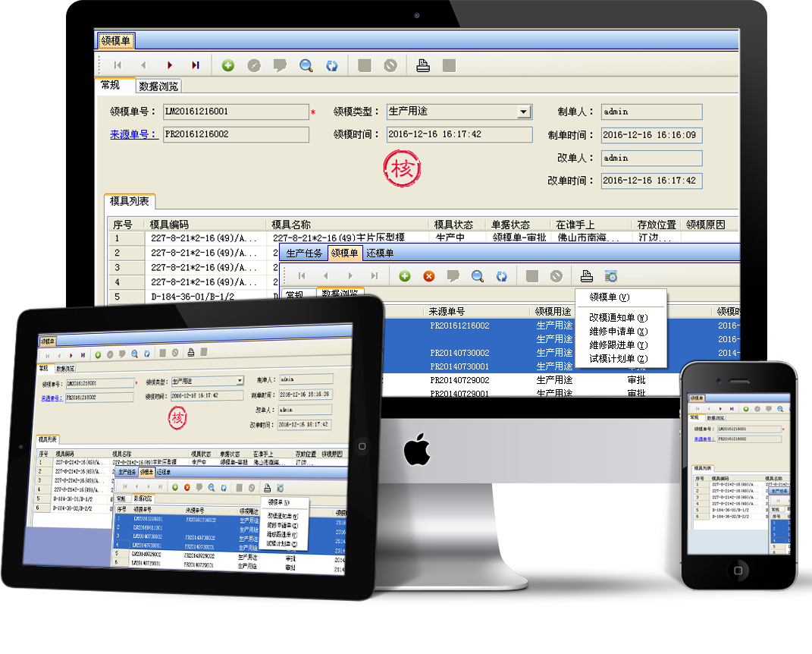Click red delete icon in monitor's overlapping window

[429, 276]
